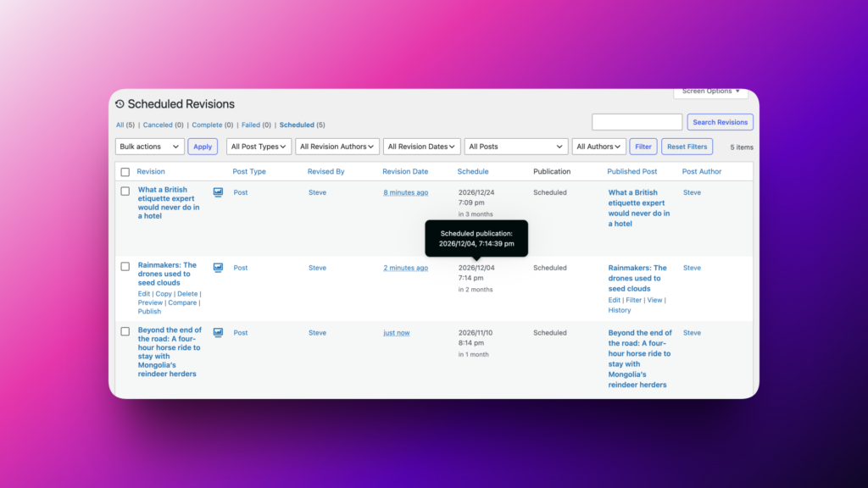This screenshot has width=868, height=488.
Task: Copy the Rainmakers revision
Action: 164,294
